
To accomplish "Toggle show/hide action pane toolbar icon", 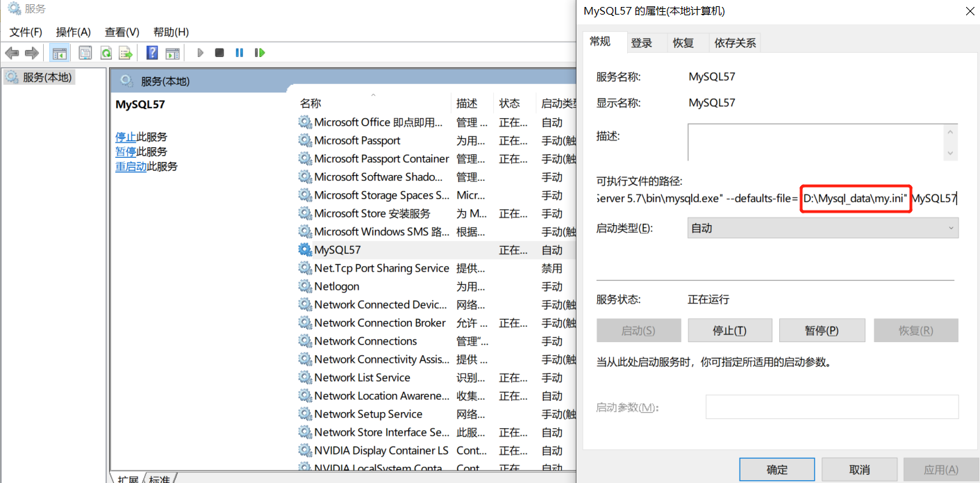I will click(172, 53).
